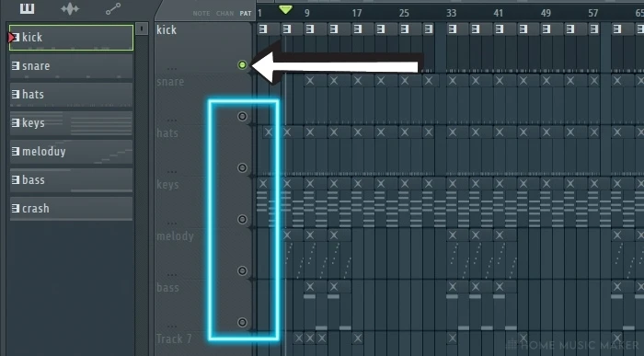Image resolution: width=644 pixels, height=356 pixels.
Task: Select the first bass clip X icon at bar 9
Action: [310, 287]
